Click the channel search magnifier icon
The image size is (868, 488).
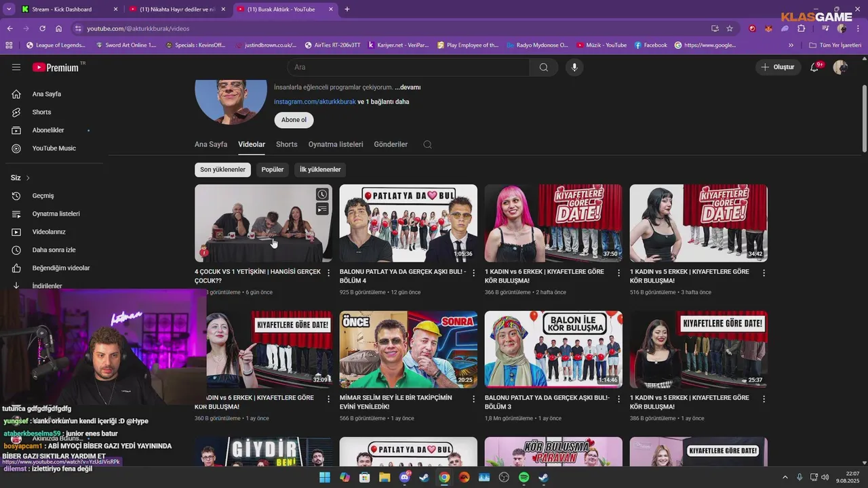427,144
